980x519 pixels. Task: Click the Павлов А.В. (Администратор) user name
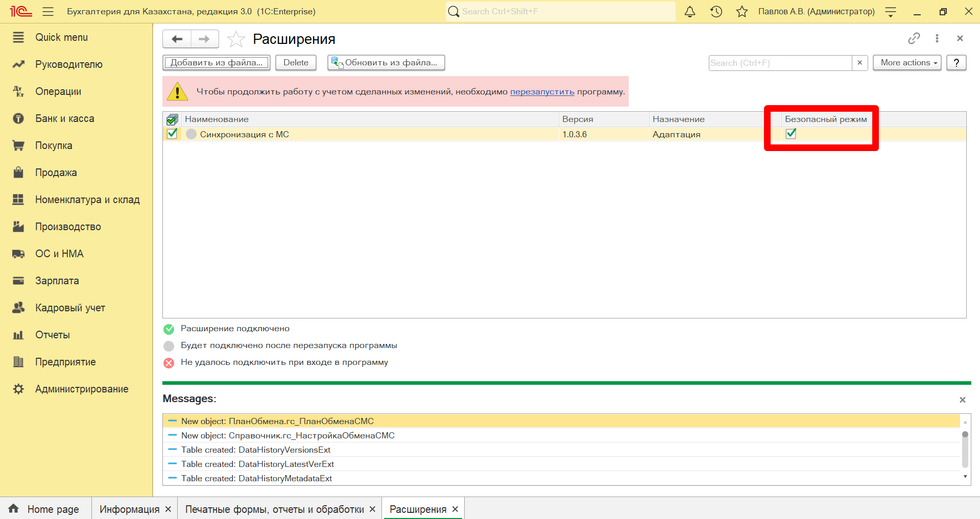tap(816, 11)
